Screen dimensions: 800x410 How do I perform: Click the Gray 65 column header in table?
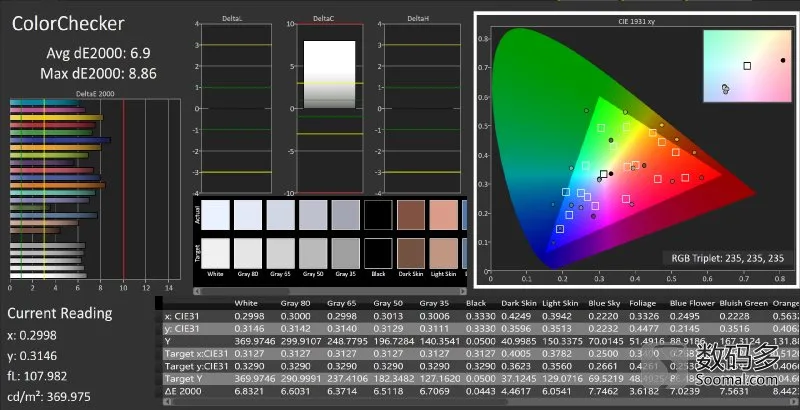tap(342, 303)
